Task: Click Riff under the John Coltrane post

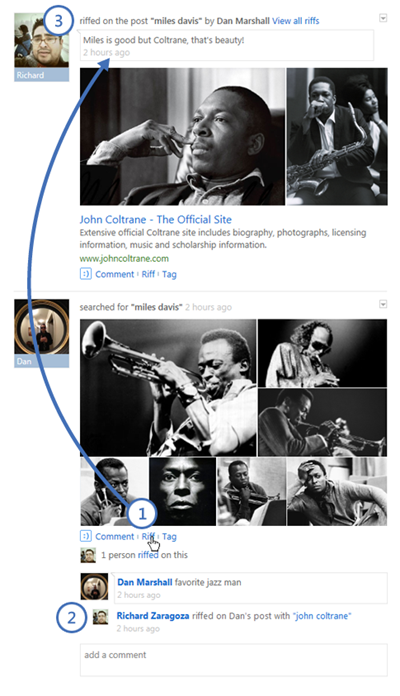Action: [x=148, y=274]
